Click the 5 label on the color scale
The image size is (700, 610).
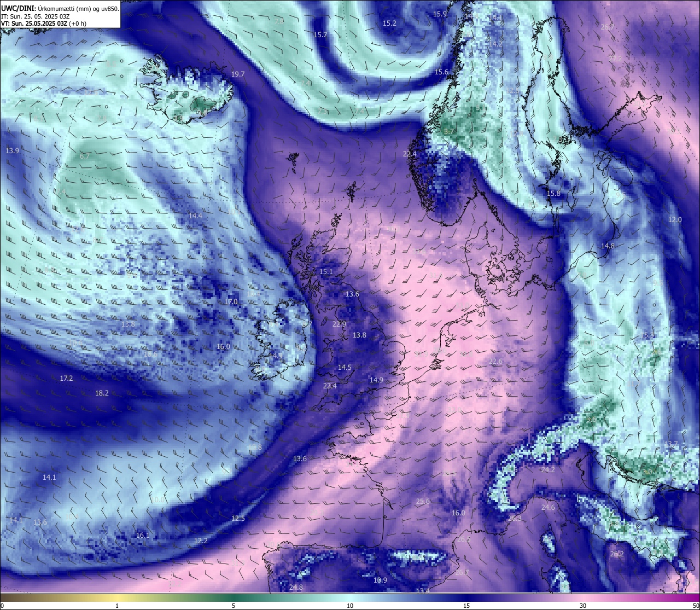point(234,606)
